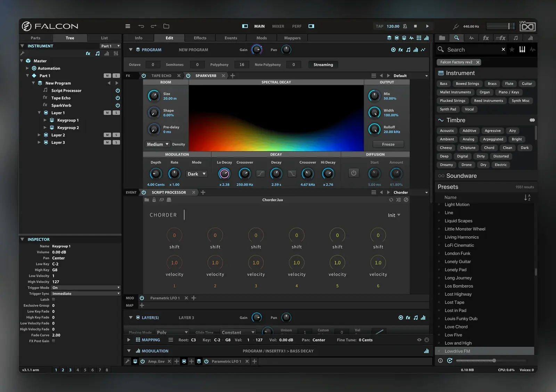Switch to the Effects tab
The image size is (556, 392).
pyautogui.click(x=200, y=38)
